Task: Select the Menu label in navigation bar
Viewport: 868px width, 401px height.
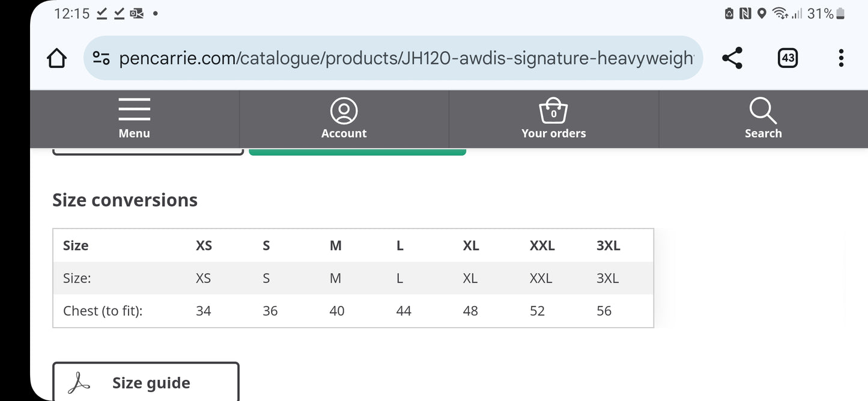Action: [134, 133]
